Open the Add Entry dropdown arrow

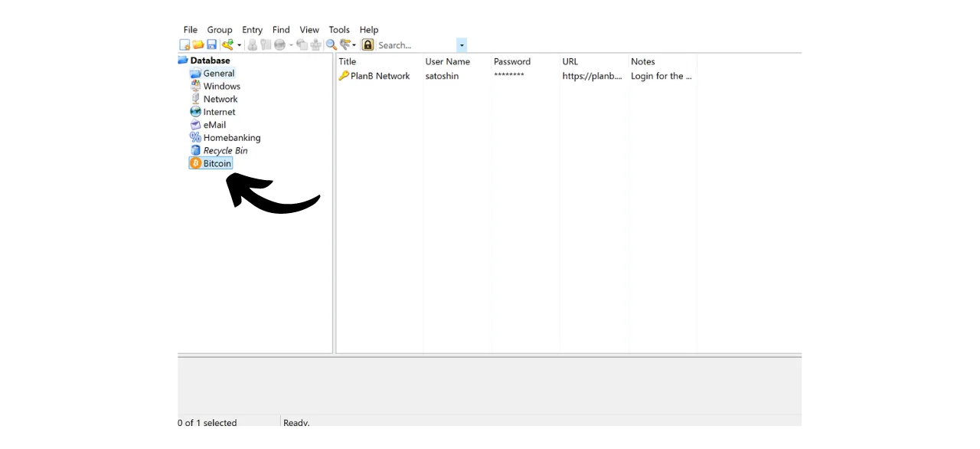click(x=239, y=44)
